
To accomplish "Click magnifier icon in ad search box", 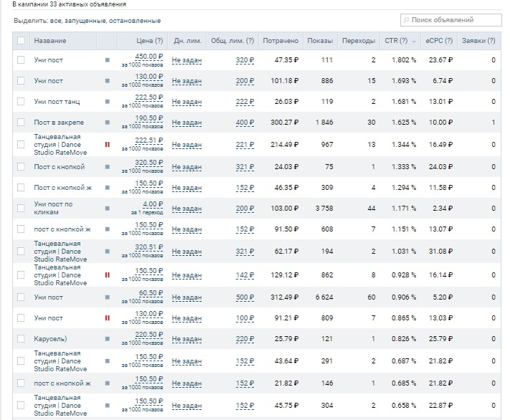I will point(406,20).
